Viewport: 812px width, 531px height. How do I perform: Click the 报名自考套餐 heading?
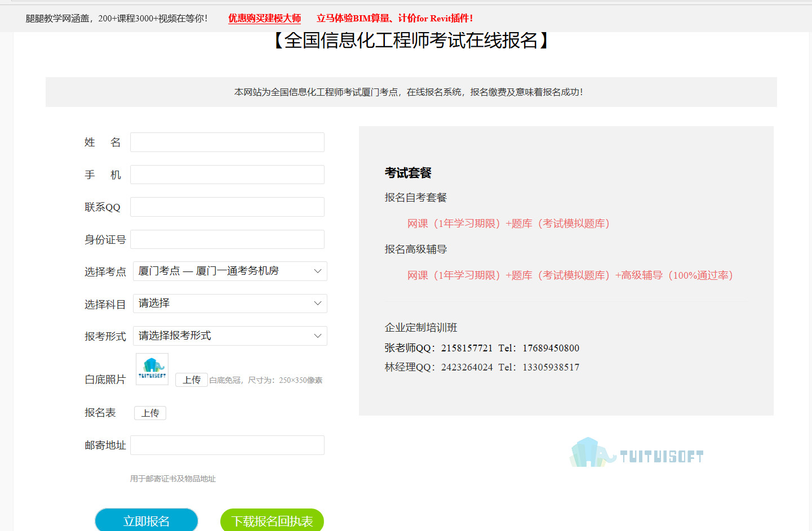coord(416,198)
